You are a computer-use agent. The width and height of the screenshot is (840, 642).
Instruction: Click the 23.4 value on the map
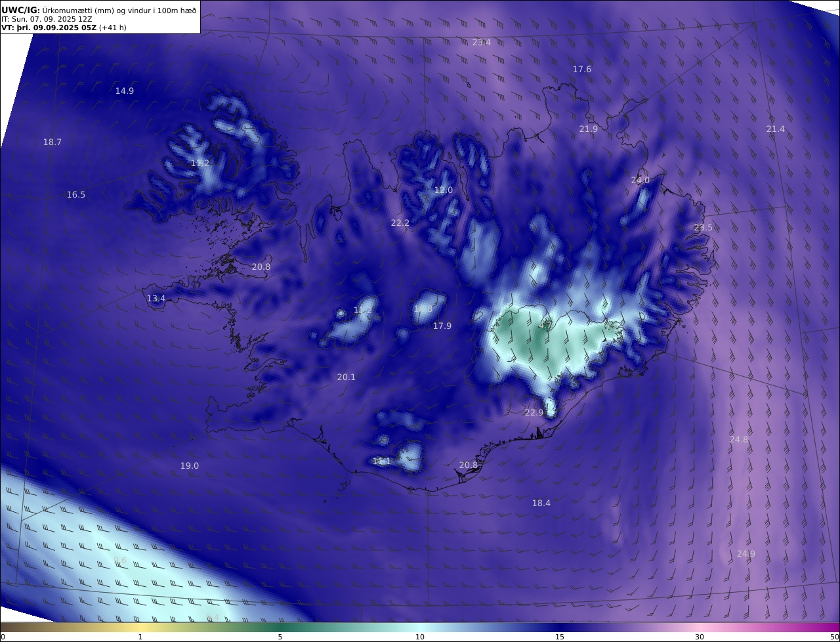[482, 42]
